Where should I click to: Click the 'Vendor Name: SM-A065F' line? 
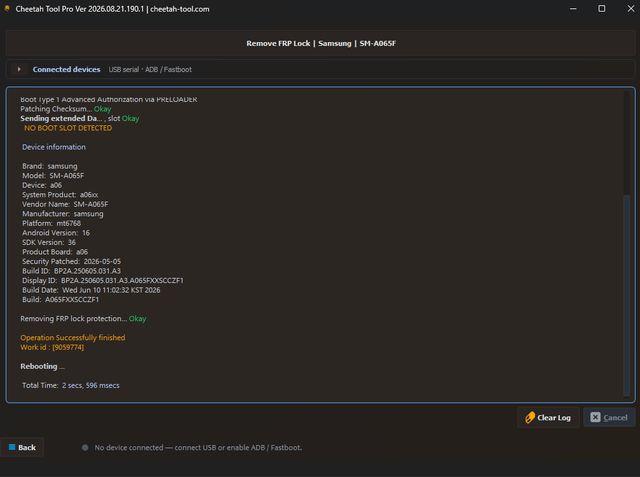(65, 204)
